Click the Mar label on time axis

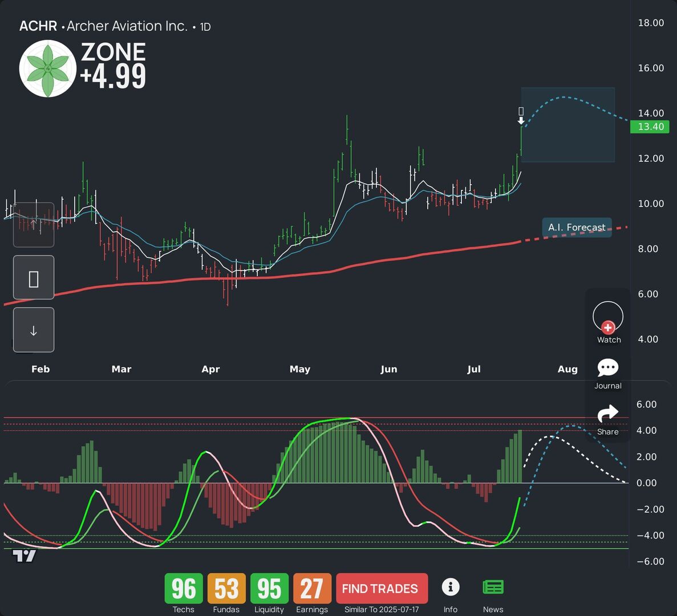coord(121,369)
